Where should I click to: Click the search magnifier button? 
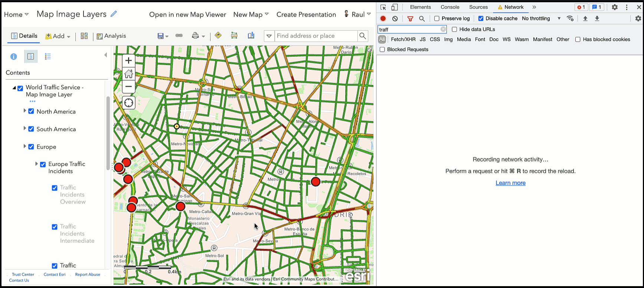[363, 36]
